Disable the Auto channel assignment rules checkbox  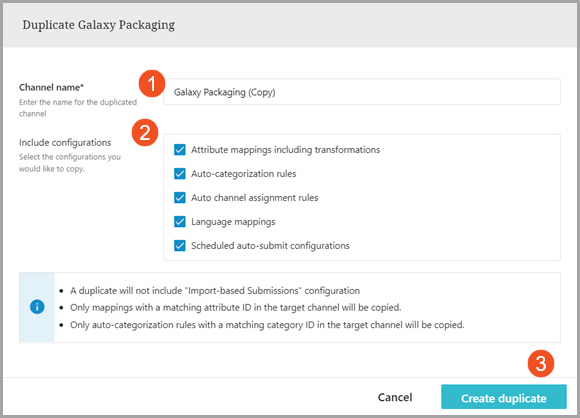[180, 198]
